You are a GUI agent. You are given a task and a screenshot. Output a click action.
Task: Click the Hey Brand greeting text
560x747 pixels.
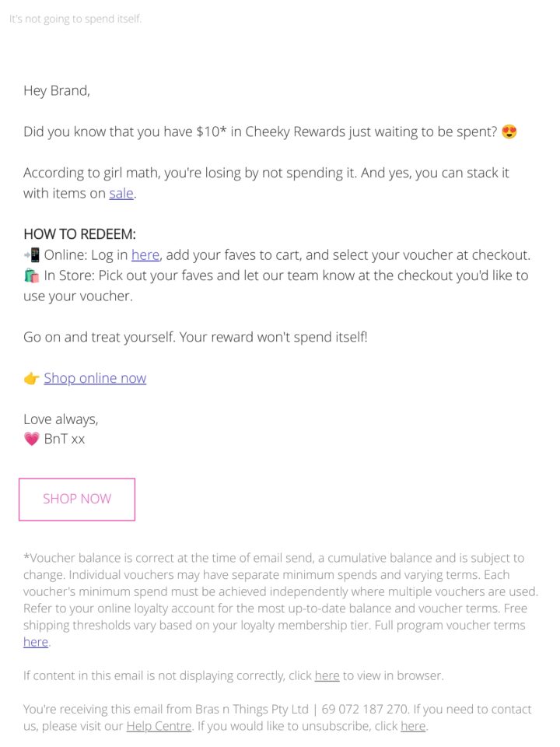(57, 90)
